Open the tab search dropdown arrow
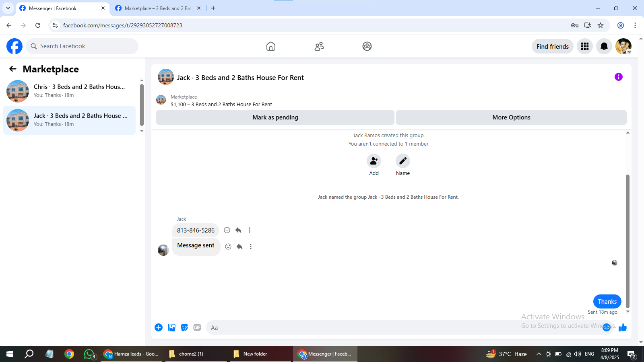The height and width of the screenshot is (362, 644). click(x=8, y=8)
